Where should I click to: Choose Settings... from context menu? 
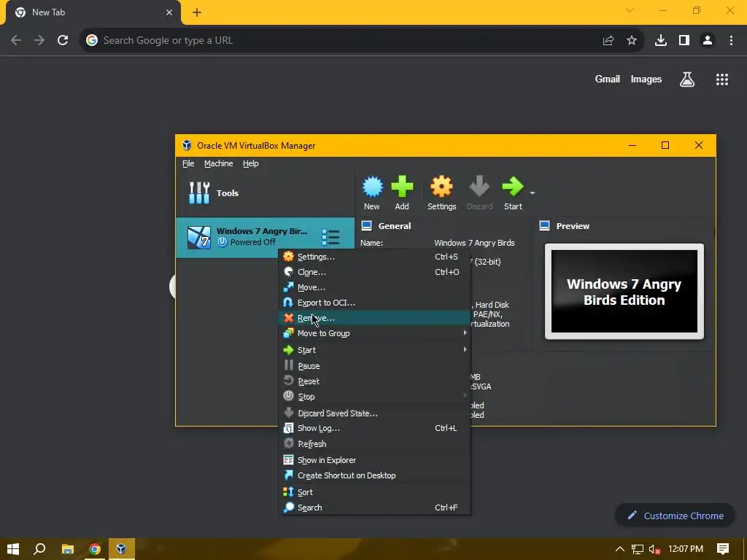(374, 257)
